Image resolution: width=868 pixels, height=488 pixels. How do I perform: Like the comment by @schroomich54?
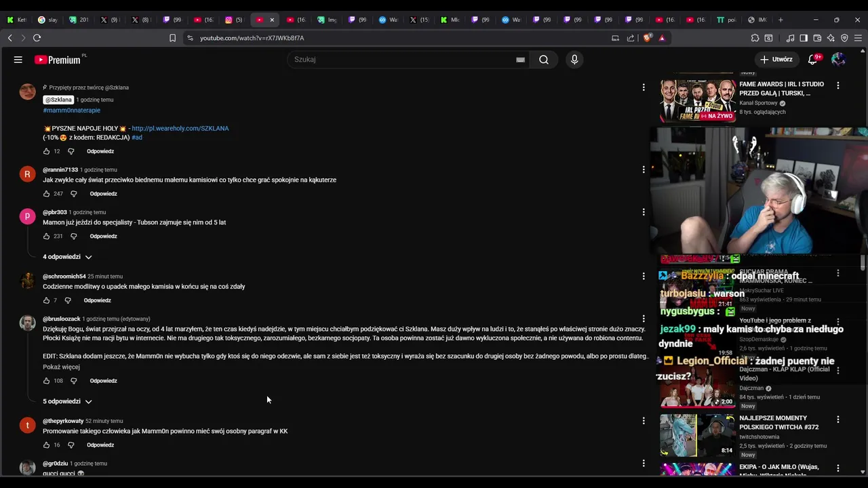47,300
